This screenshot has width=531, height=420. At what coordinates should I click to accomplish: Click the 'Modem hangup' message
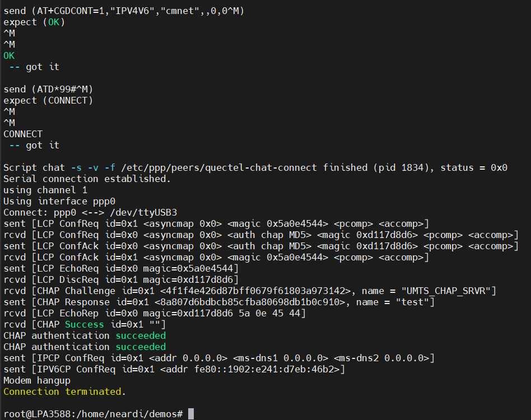pyautogui.click(x=37, y=380)
